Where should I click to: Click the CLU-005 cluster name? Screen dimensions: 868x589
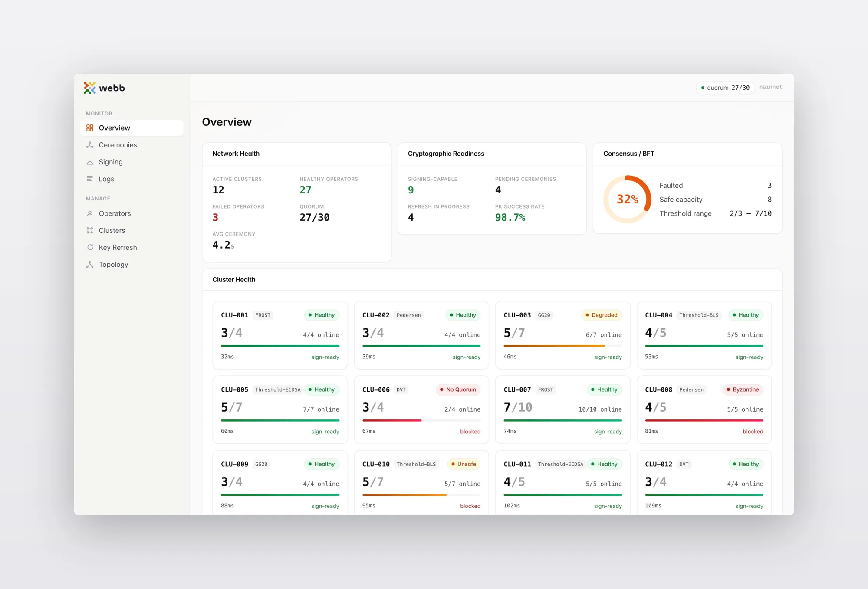click(x=234, y=390)
